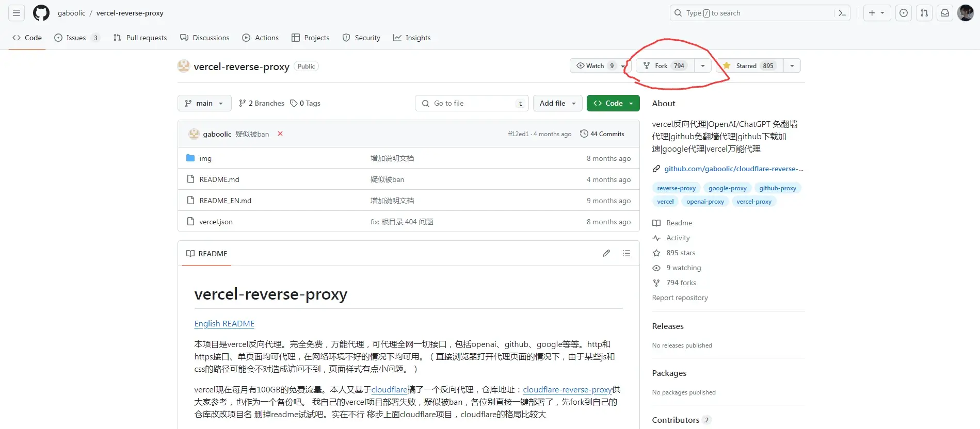Open the English README link

click(x=224, y=323)
